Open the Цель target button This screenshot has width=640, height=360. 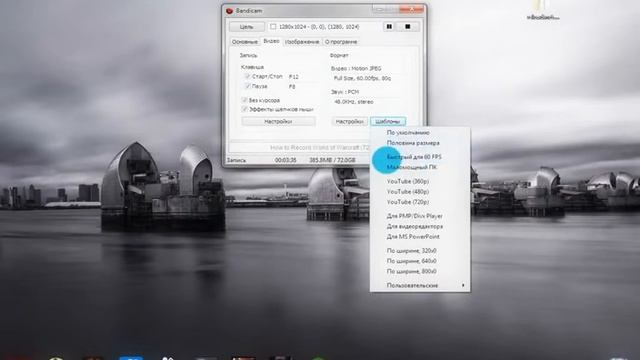tap(247, 27)
